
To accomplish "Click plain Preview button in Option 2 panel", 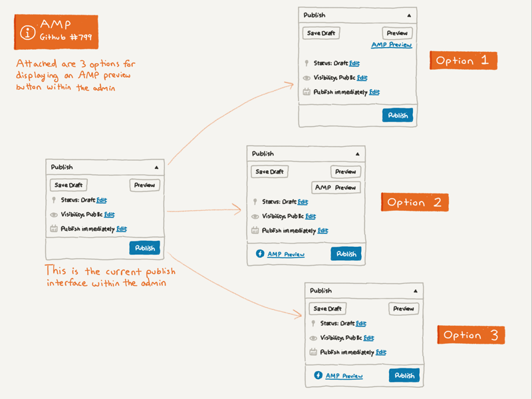I will tap(346, 172).
